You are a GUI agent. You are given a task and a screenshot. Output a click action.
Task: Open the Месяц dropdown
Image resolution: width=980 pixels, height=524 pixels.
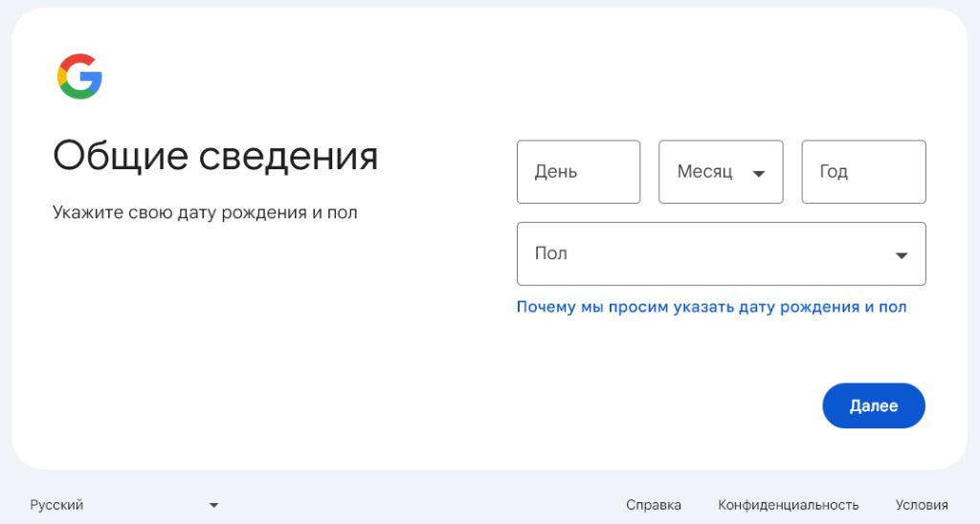click(x=720, y=172)
